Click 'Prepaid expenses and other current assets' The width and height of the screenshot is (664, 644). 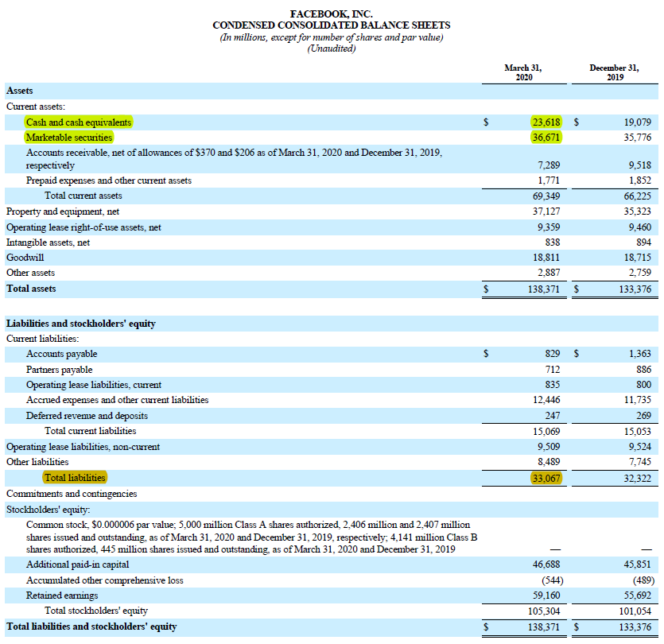[x=109, y=180]
